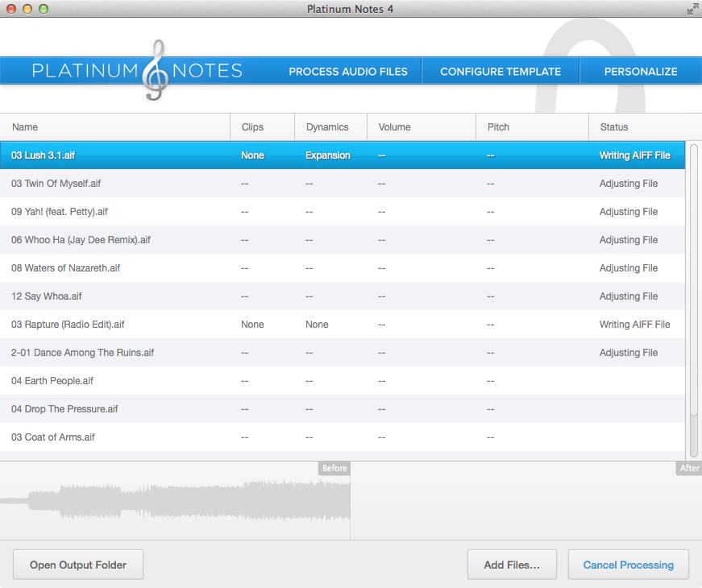Viewport: 702px width, 588px height.
Task: Click Adjusting File status for Dance Among The Ruins
Action: pyautogui.click(x=629, y=353)
